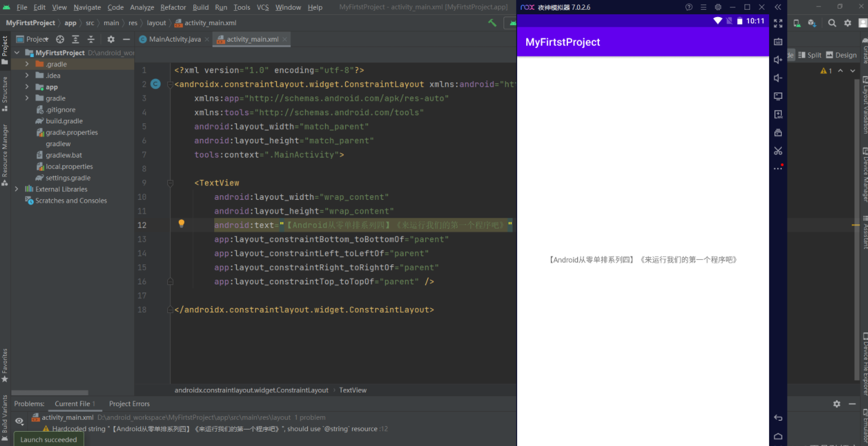The image size is (868, 446).
Task: Open the SDK Manager icon in toolbar
Action: click(x=812, y=23)
